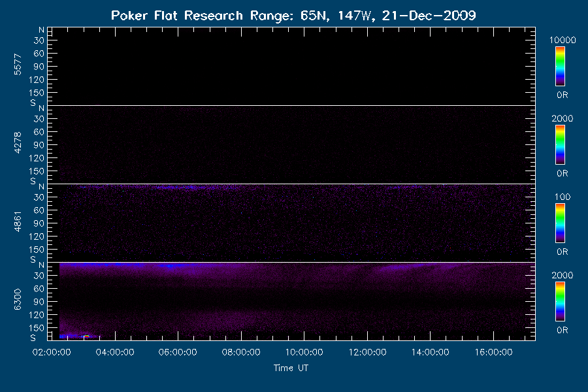Click the "12:00:00" time axis label
The image size is (588, 392).
(367, 352)
